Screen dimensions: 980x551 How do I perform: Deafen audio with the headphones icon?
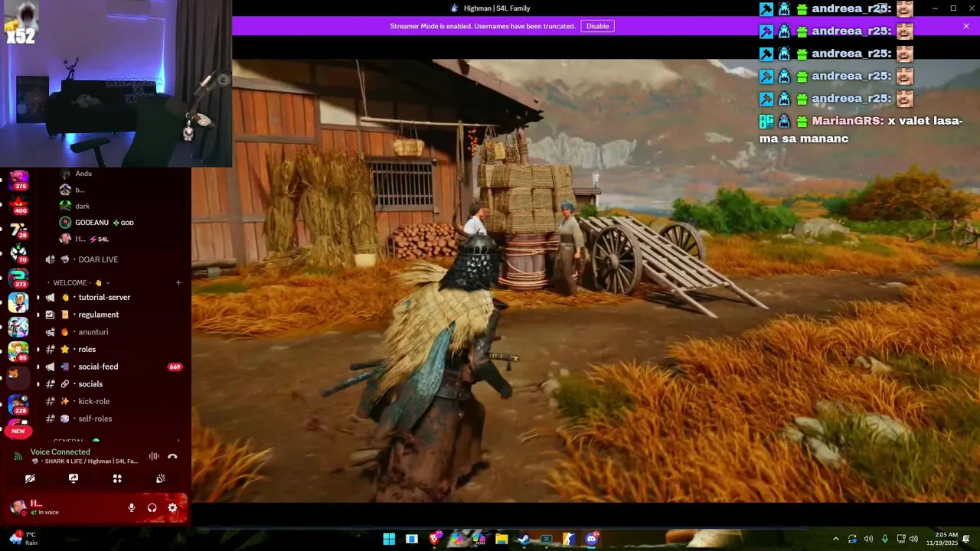[x=152, y=507]
